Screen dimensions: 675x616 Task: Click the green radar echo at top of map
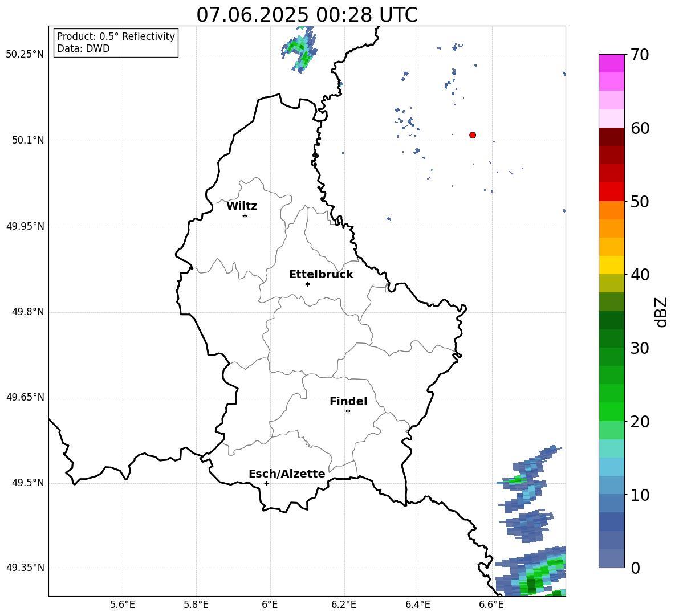tap(300, 48)
